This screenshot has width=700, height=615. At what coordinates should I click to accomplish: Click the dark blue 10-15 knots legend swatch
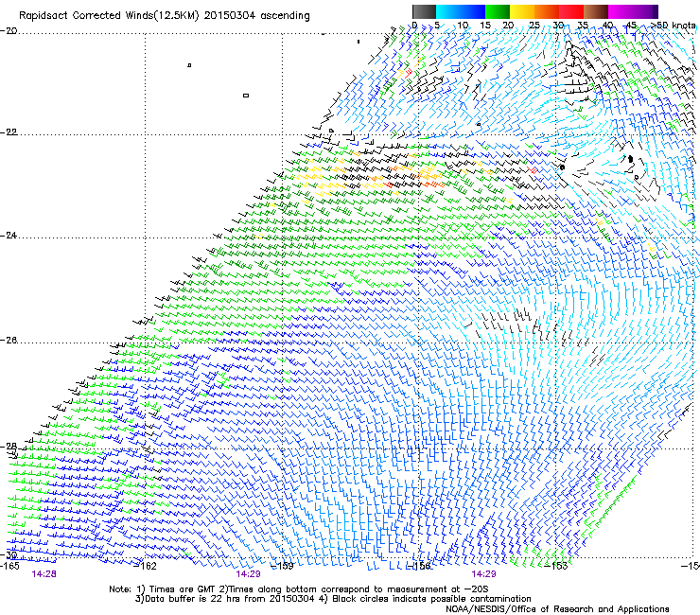(x=473, y=11)
